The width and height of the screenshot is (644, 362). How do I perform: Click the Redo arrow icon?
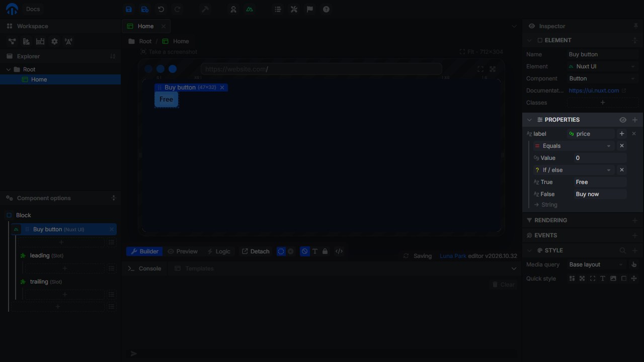click(177, 9)
